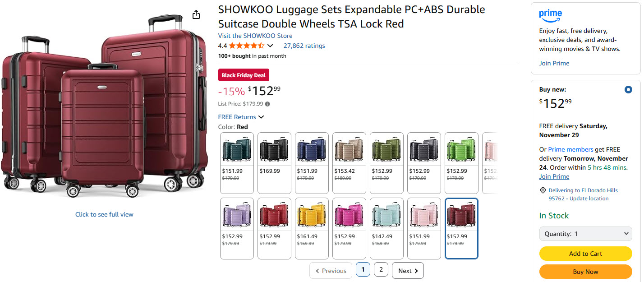Expand the rating breakdown arrow
The image size is (644, 282).
point(270,46)
